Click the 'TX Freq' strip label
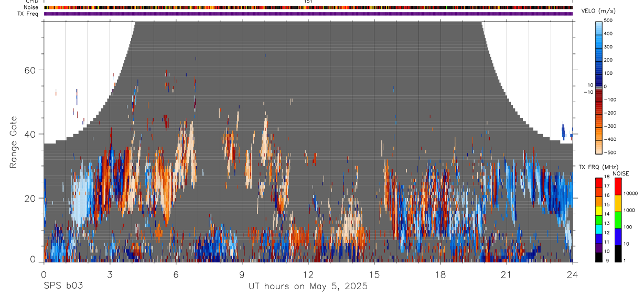 pos(29,14)
